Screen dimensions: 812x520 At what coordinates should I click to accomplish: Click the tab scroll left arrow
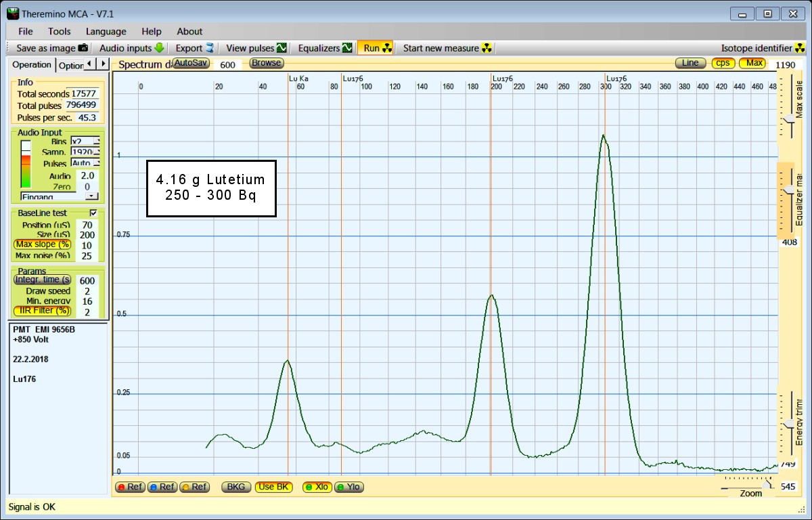(90, 64)
